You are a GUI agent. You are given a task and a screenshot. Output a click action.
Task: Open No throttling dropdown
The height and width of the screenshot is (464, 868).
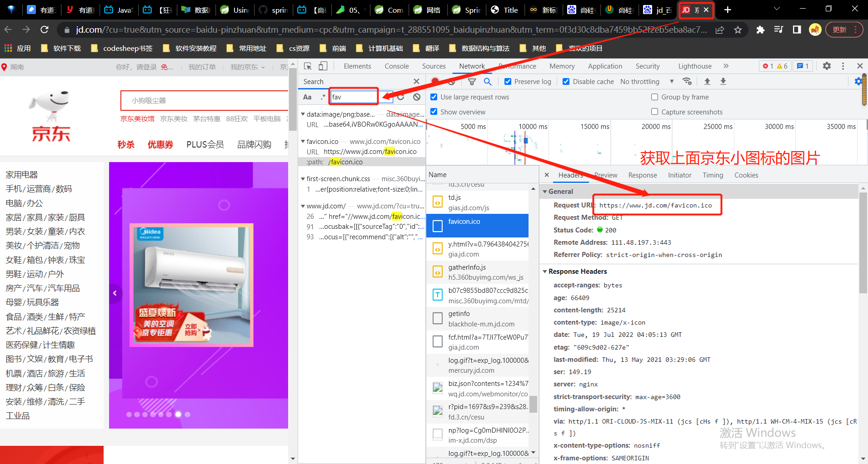click(x=647, y=82)
